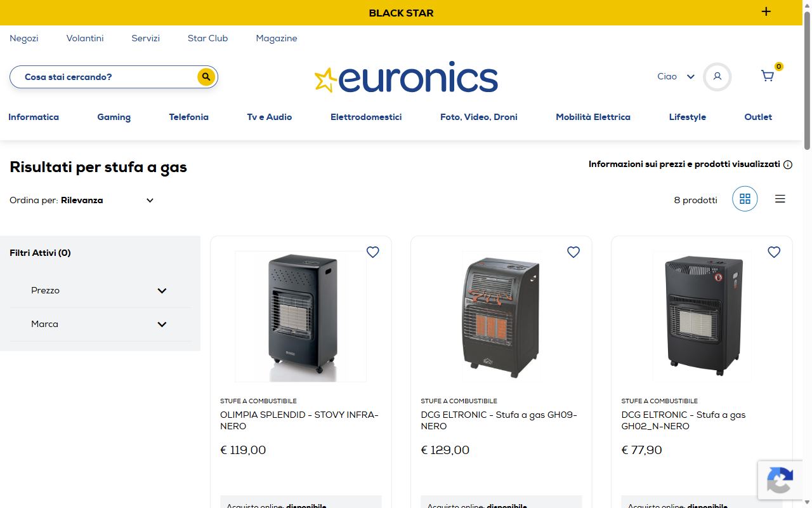Open the Foto, Video, Droni menu
Screen dimensions: 812x508
[x=479, y=117]
